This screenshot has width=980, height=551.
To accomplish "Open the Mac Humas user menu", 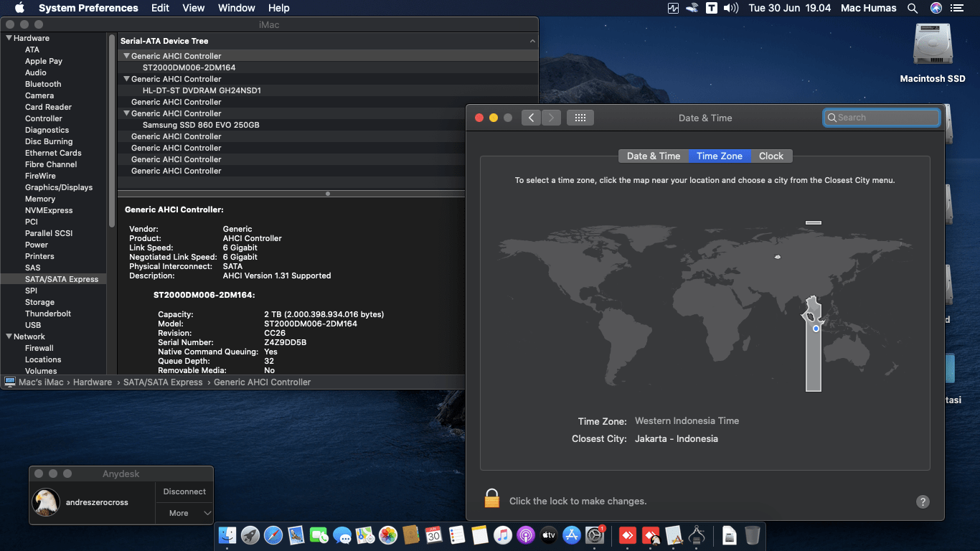I will [x=868, y=8].
